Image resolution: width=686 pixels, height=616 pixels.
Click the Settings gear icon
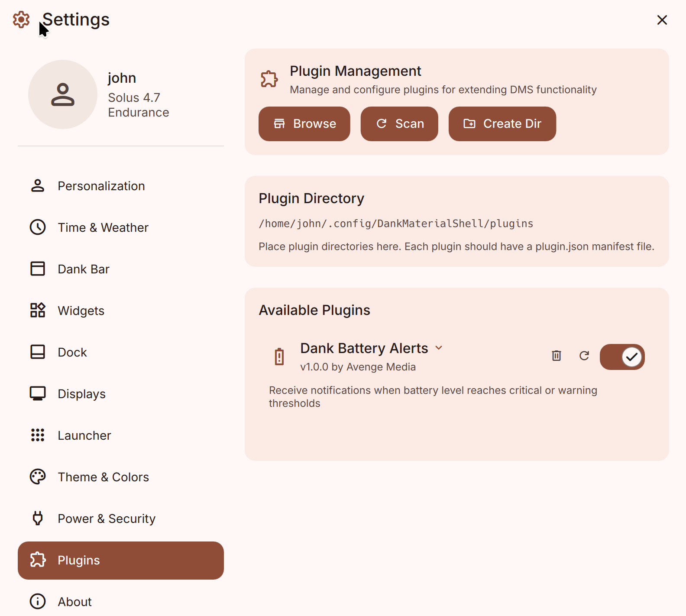click(21, 19)
